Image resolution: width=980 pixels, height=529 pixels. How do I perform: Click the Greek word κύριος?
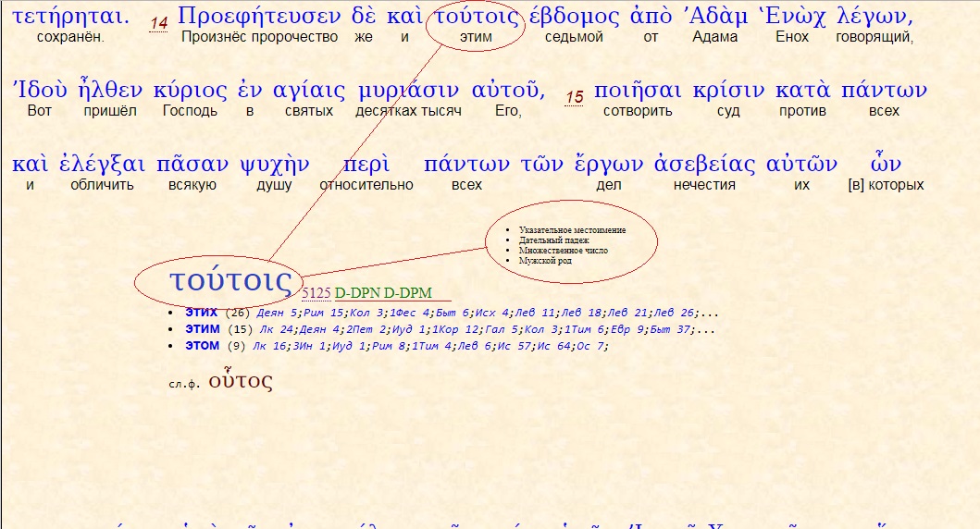(x=190, y=92)
